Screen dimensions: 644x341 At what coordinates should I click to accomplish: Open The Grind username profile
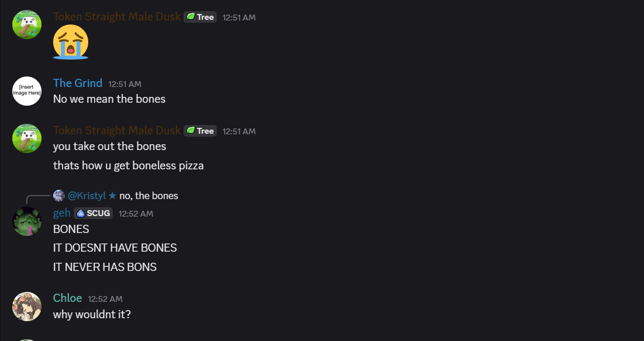pos(78,83)
